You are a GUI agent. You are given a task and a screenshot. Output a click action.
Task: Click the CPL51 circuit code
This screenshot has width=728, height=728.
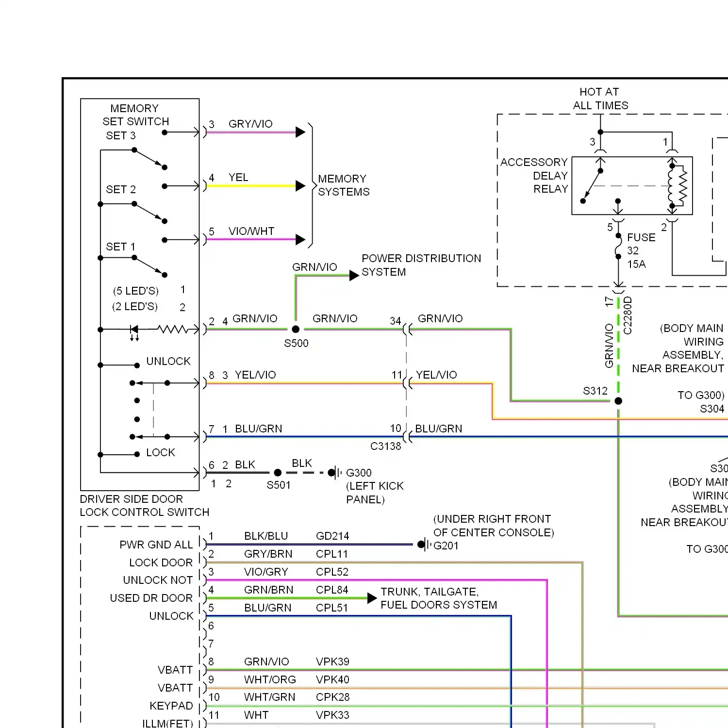click(332, 608)
